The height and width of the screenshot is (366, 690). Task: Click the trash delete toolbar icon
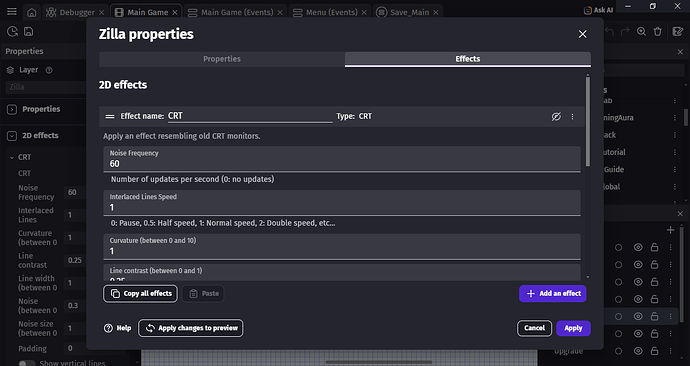657,31
